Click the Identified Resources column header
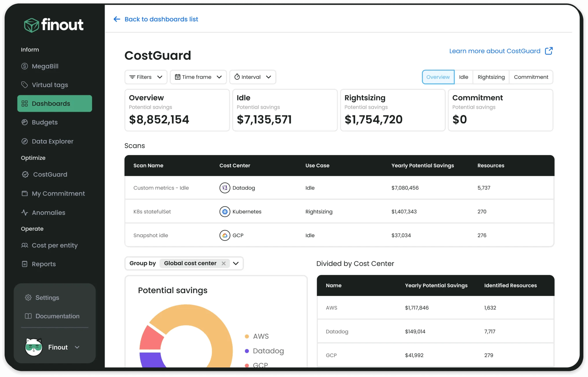 (510, 285)
